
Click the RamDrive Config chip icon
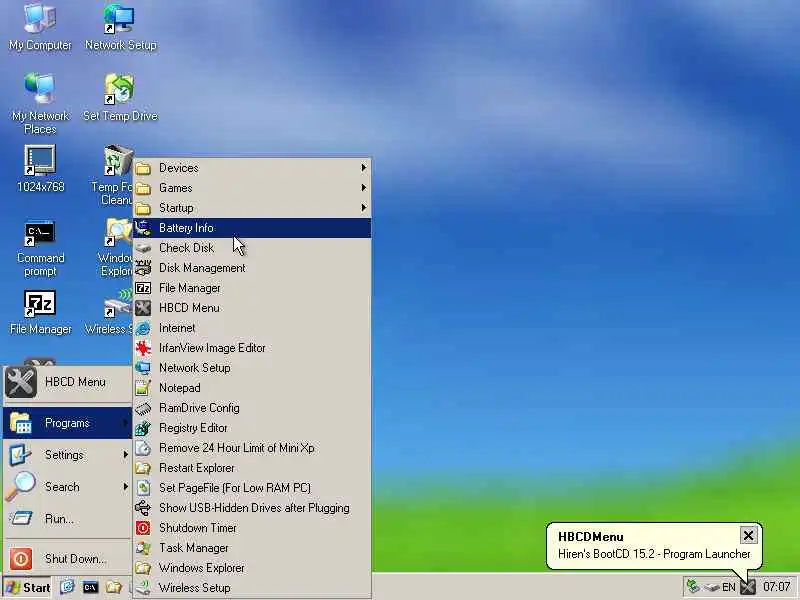tap(143, 408)
